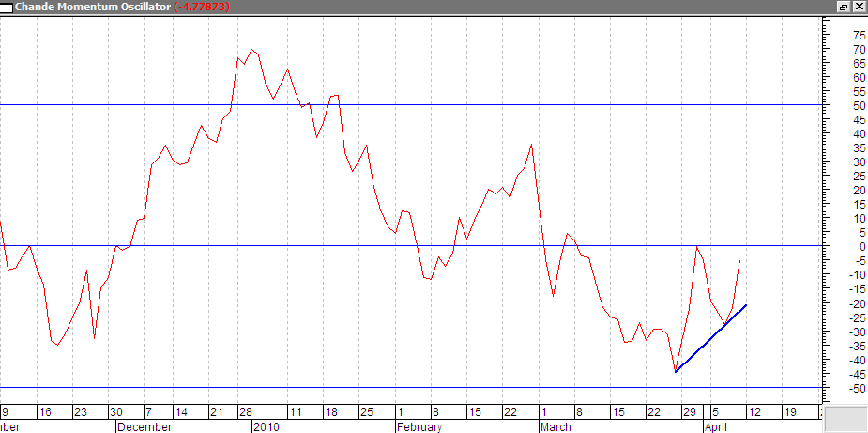
Task: Click date 19 on the date axis
Action: (x=789, y=412)
